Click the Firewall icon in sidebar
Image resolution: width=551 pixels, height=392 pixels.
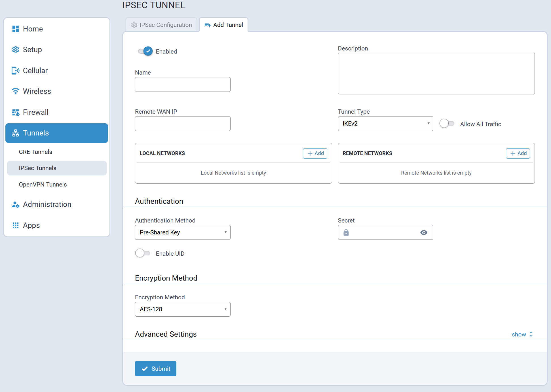click(x=16, y=112)
